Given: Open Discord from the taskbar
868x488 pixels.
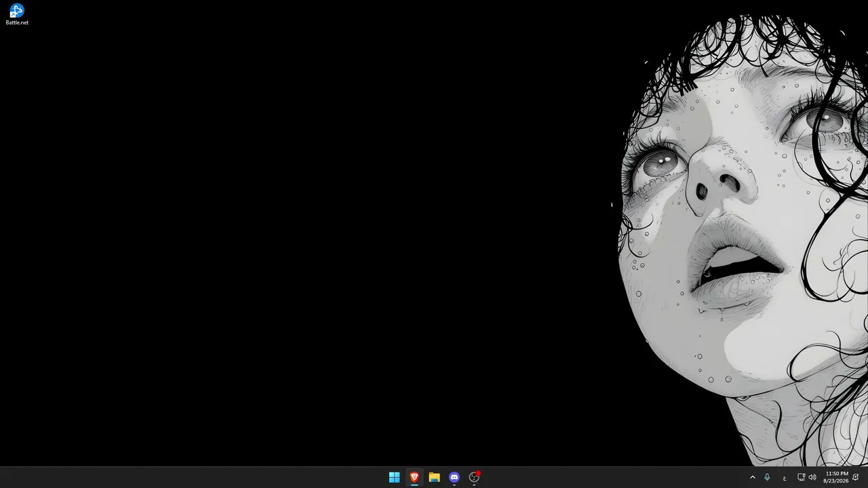Looking at the screenshot, I should click(454, 477).
